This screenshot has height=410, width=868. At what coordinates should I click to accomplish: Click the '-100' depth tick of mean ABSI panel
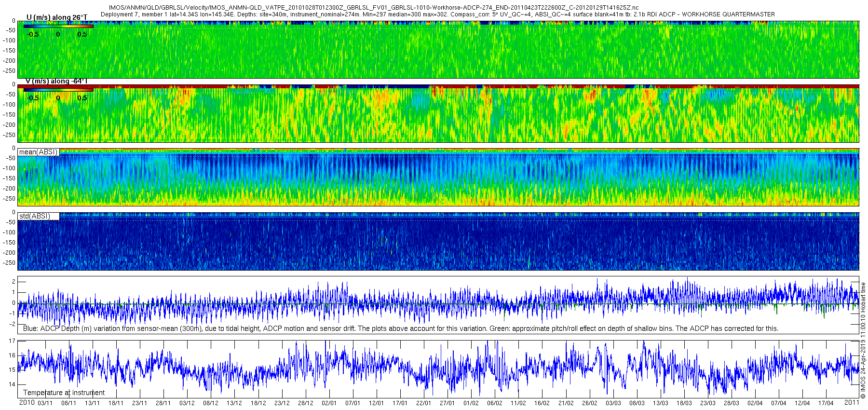[10, 168]
